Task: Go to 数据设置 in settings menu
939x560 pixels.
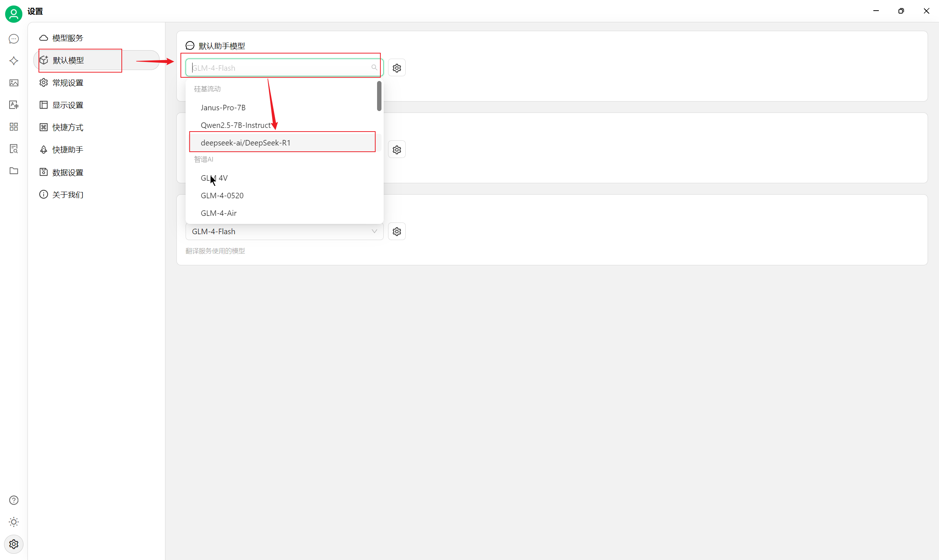Action: coord(67,173)
